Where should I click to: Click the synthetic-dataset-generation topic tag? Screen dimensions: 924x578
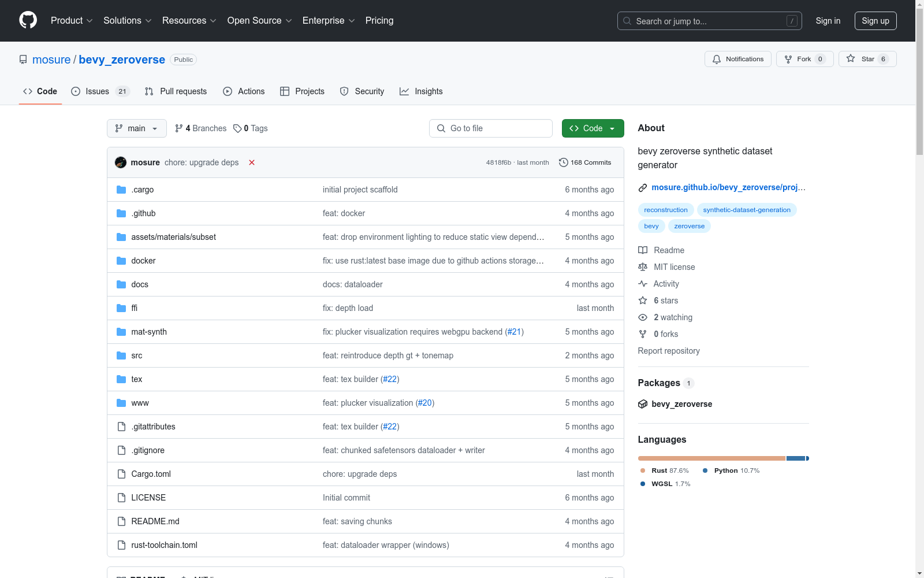point(747,210)
